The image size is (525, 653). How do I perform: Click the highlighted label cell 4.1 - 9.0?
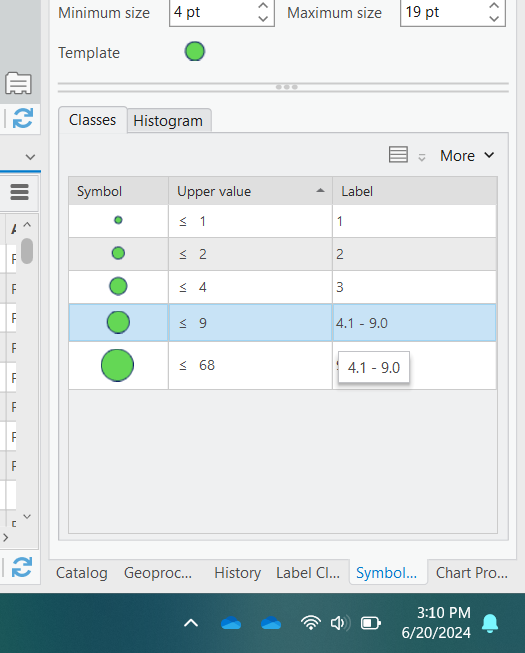[x=414, y=323]
